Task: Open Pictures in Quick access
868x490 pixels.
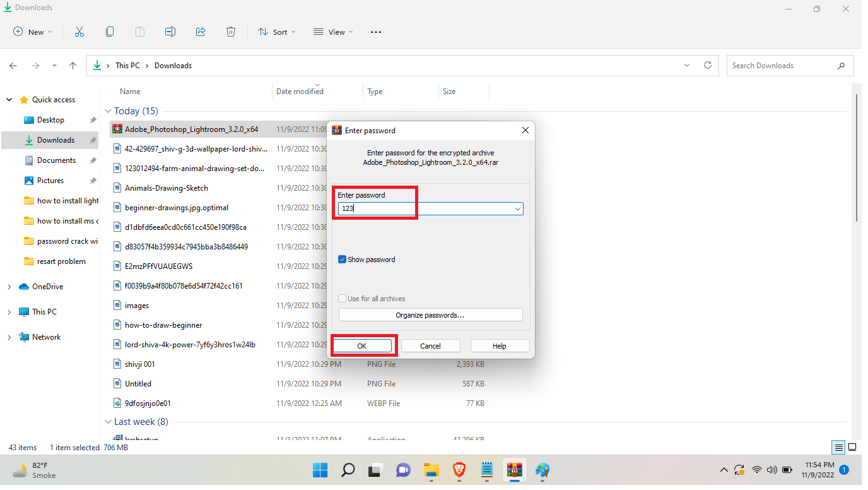Action: [x=50, y=181]
